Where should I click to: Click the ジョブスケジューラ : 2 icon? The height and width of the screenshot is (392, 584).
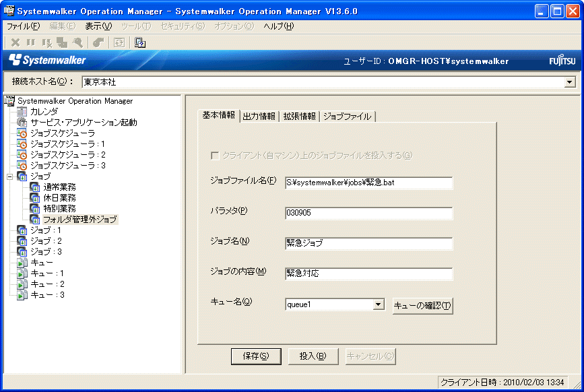click(22, 154)
